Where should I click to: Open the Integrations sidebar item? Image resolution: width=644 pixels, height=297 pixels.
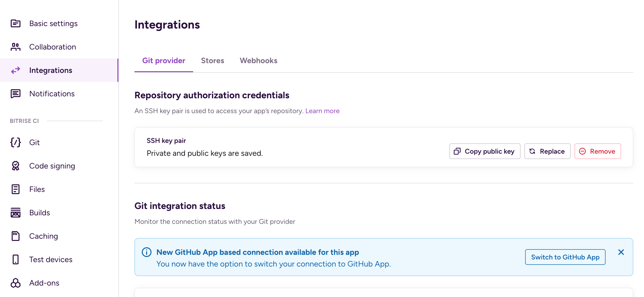coord(50,70)
